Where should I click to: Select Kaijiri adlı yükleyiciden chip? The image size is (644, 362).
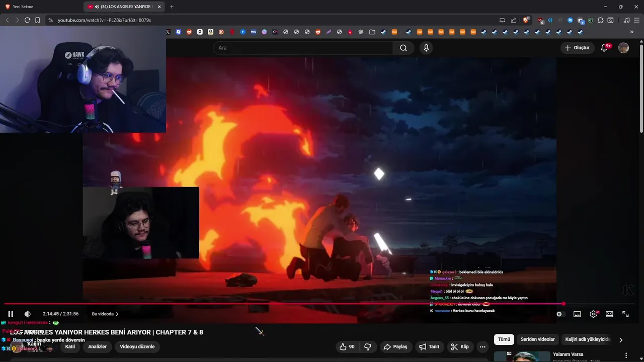click(x=588, y=339)
